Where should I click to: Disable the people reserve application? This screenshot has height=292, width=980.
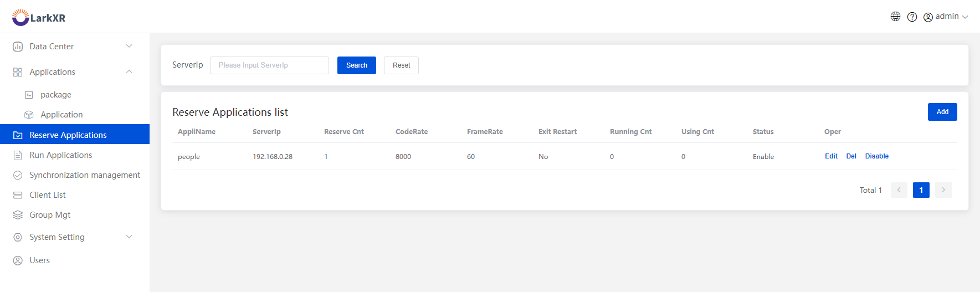(x=876, y=156)
